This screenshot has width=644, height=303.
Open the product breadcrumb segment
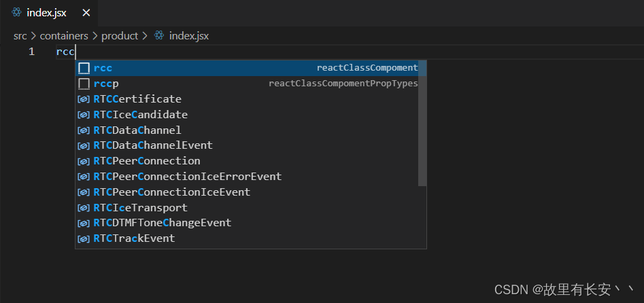120,36
